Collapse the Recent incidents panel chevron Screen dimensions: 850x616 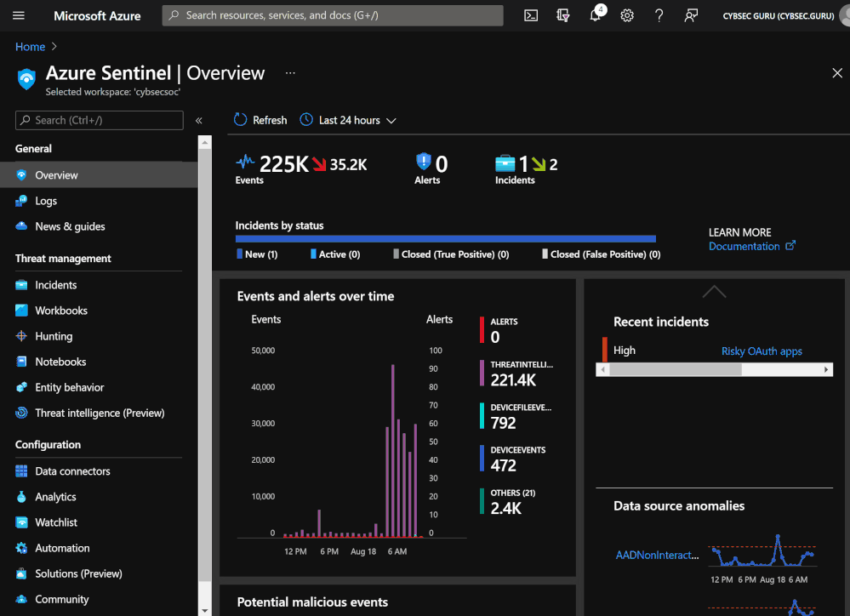[x=714, y=292]
